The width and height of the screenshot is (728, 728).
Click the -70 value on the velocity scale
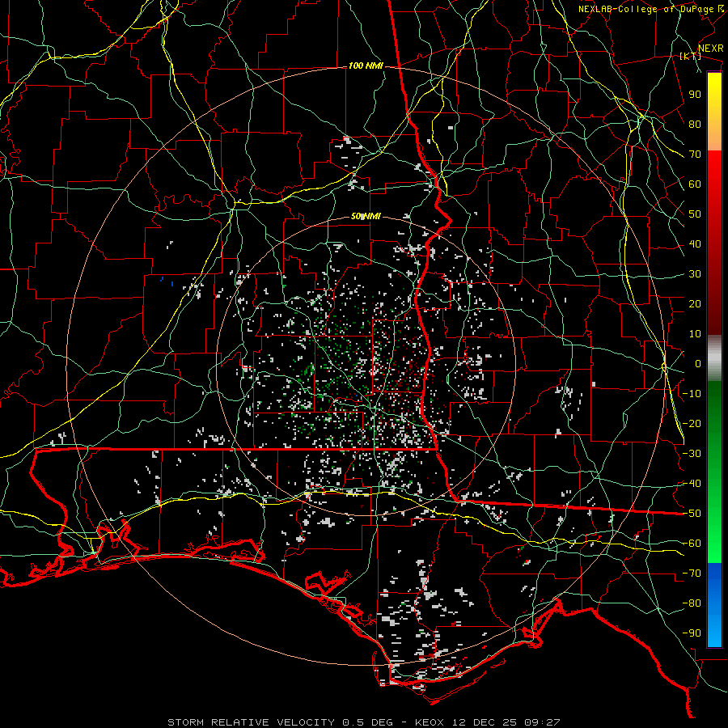pyautogui.click(x=692, y=574)
